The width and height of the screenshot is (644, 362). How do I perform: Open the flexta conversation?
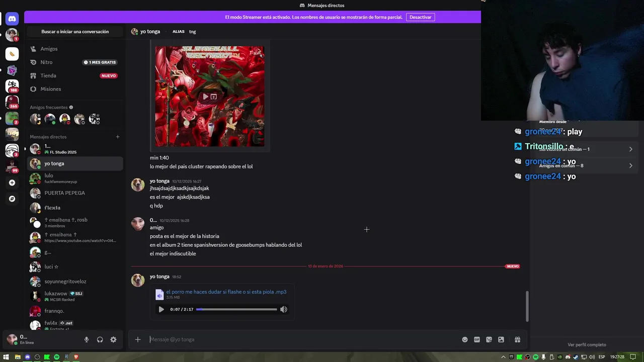[74, 208]
